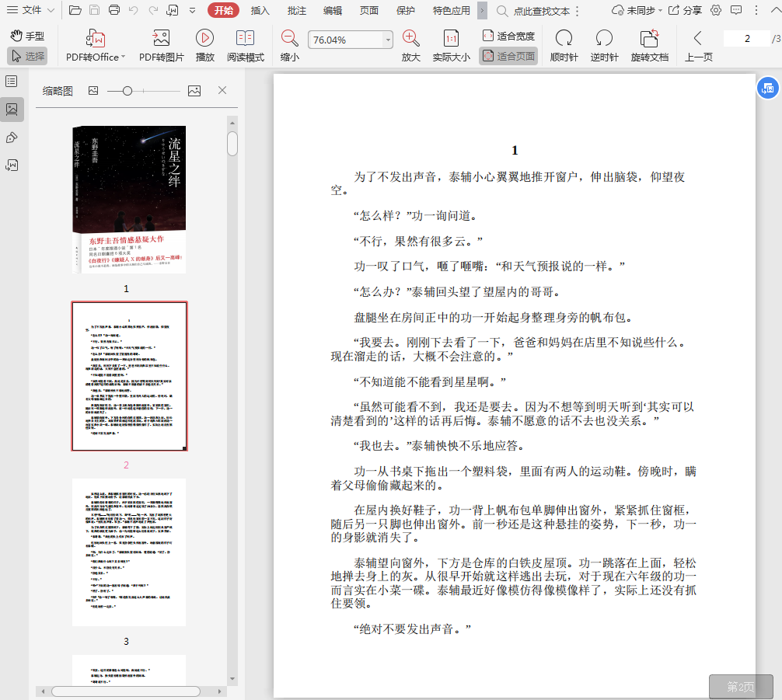This screenshot has height=700, width=782.
Task: Click the thumbnail panel scroll left arrow
Action: [43, 691]
